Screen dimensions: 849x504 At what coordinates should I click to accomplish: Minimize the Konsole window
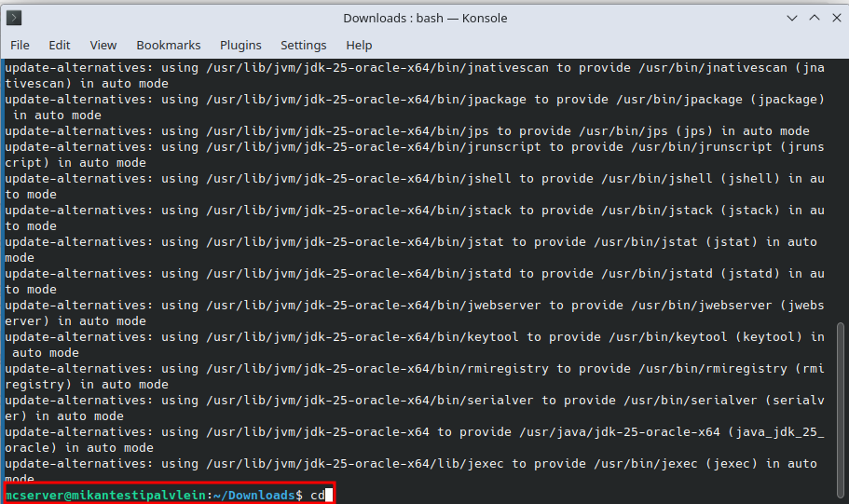coord(790,18)
